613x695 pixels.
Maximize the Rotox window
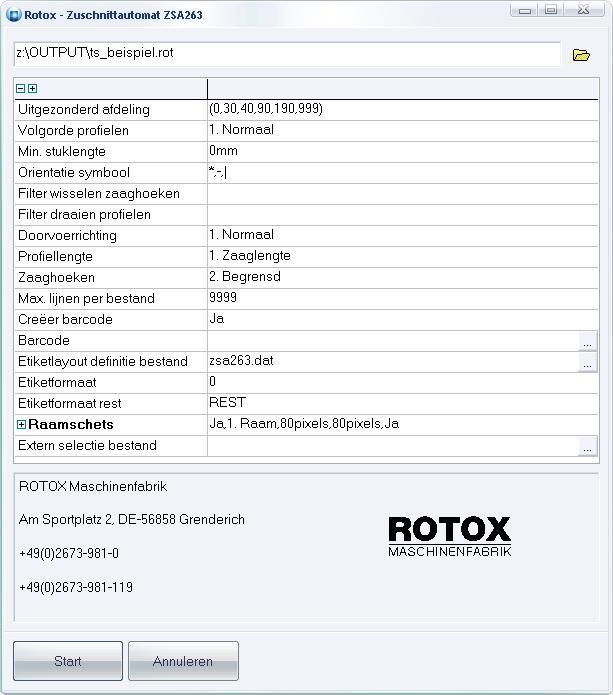coord(551,10)
